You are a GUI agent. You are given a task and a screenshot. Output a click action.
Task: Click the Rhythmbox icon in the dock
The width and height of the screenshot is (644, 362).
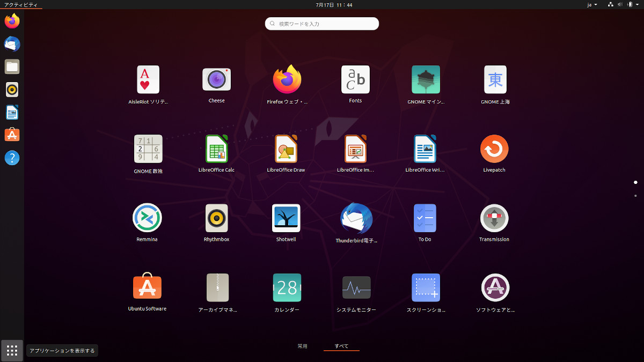click(x=12, y=90)
